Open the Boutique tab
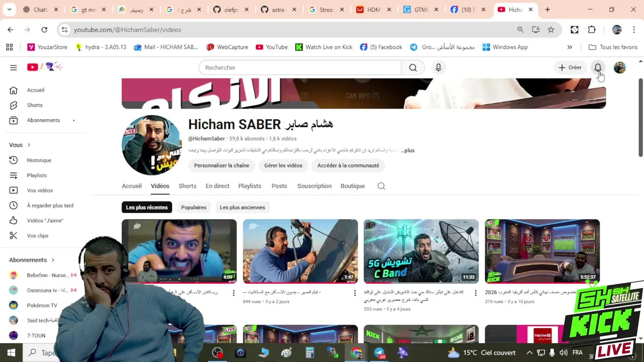This screenshot has width=644, height=362. (353, 186)
